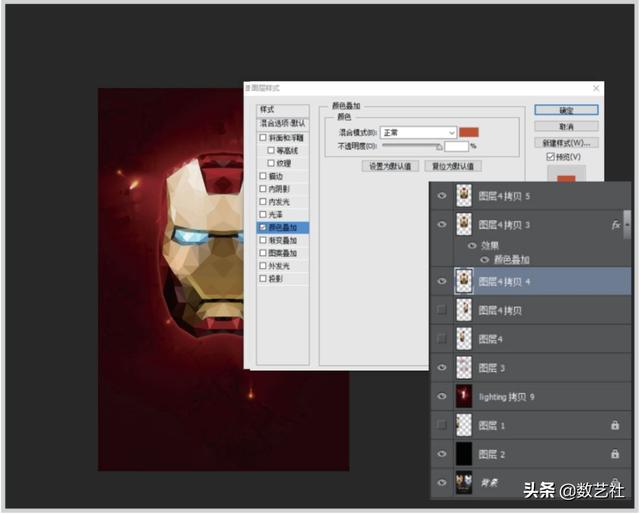Click the lock icon on 图层 2
640x514 pixels.
[615, 454]
